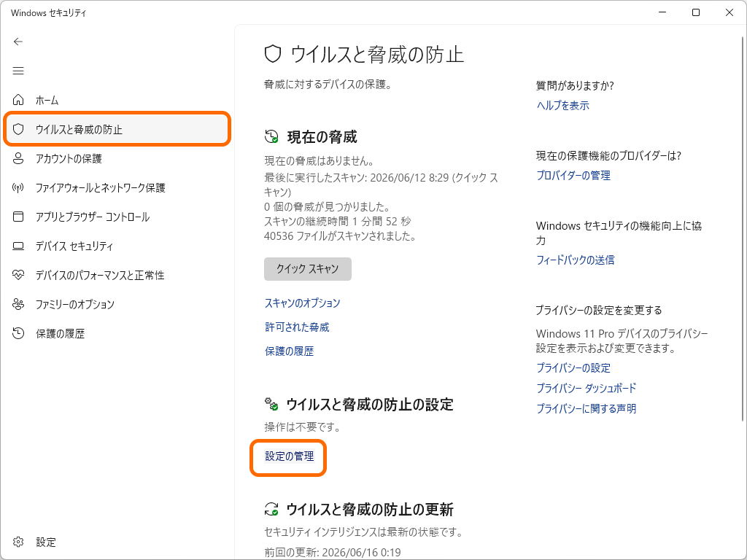The width and height of the screenshot is (747, 560).
Task: Click the clock icon for 保護の履歴
Action: (18, 333)
